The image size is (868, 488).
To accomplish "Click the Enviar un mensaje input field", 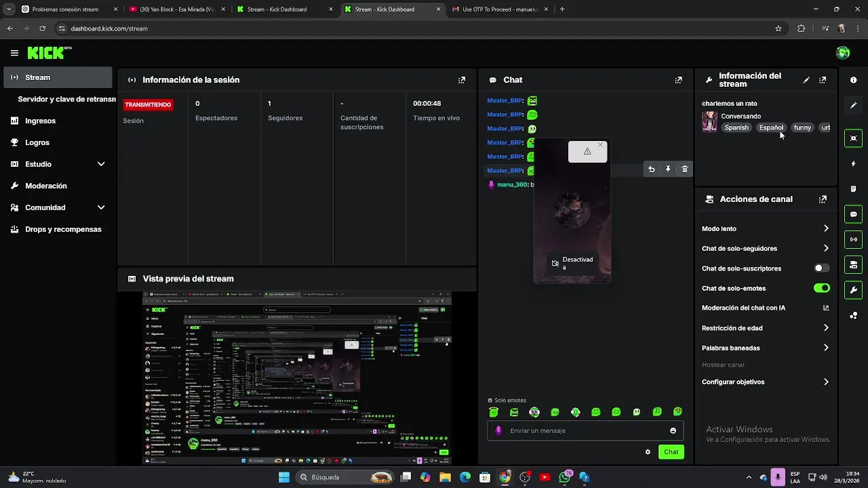I will tap(585, 430).
